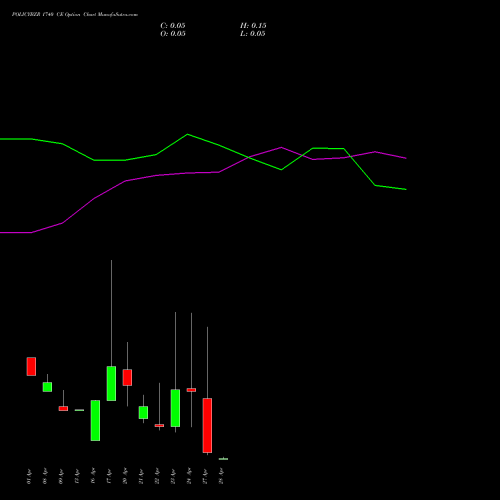This screenshot has height=500, width=500.
Task: Click the 'C: 0.05' close value
Action: 173,26
